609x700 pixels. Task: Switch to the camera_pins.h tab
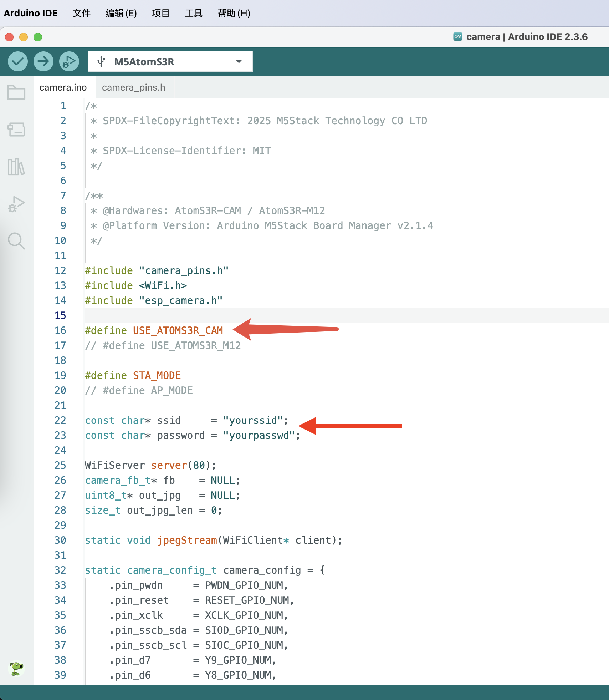pyautogui.click(x=134, y=87)
